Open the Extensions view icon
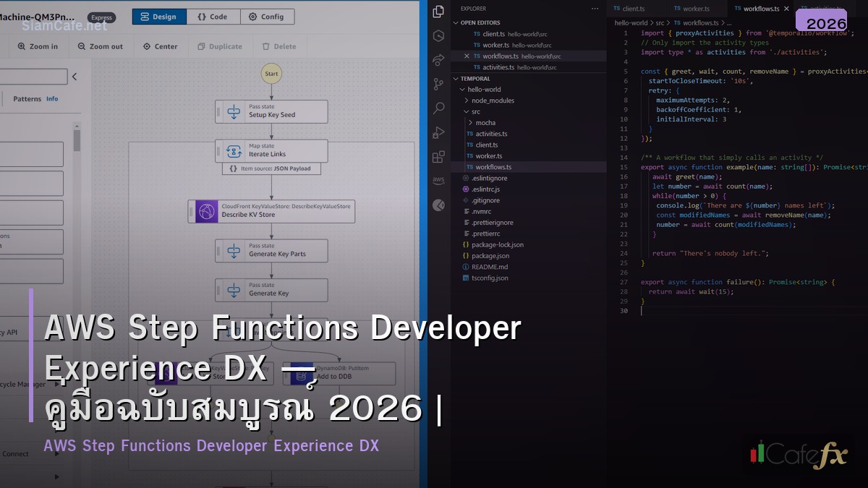868x488 pixels. [x=438, y=156]
